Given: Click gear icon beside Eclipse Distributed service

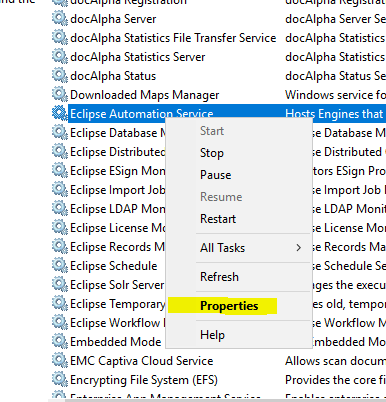Looking at the screenshot, I should coord(60,152).
